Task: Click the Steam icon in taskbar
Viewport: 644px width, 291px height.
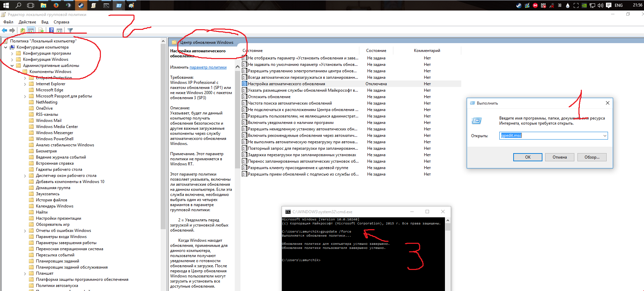Action: pyautogui.click(x=80, y=5)
